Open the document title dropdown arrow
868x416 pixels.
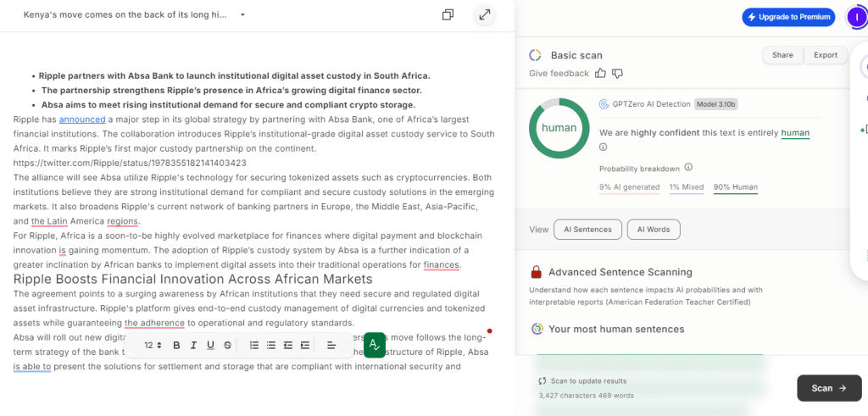[x=242, y=15]
